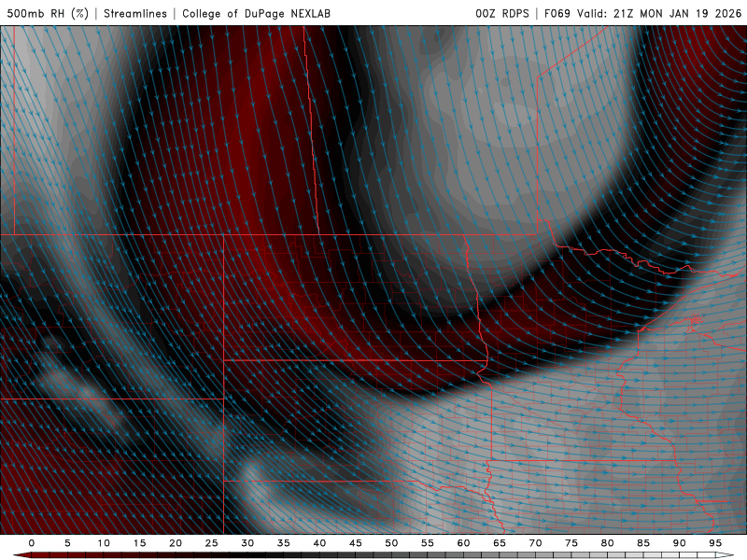Click the colorbar label "5"
Screen dimensions: 747x560
coord(67,543)
